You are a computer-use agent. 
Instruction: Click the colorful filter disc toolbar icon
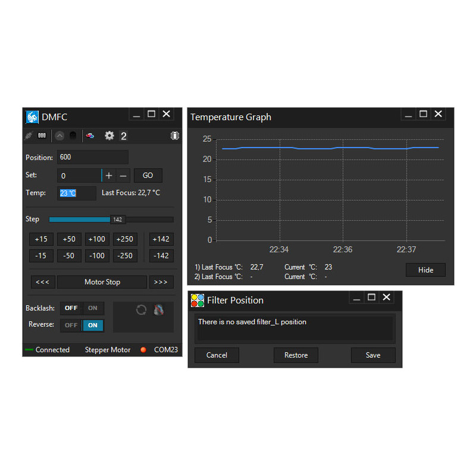coord(90,136)
